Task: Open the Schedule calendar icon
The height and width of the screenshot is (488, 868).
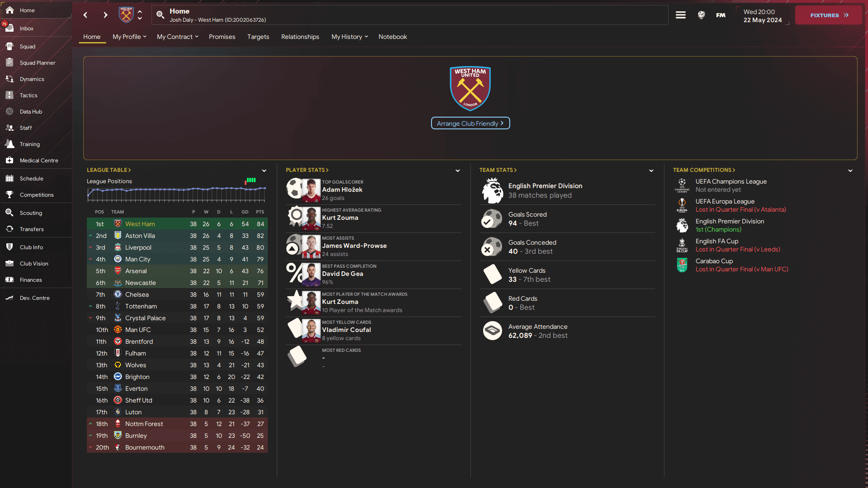Action: coord(9,178)
